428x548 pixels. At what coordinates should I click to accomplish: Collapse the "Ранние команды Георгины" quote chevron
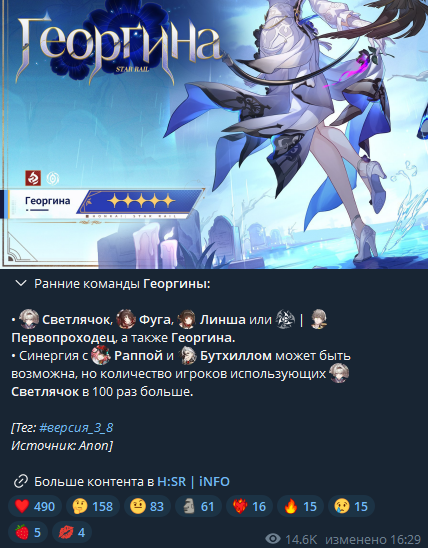coord(21,284)
